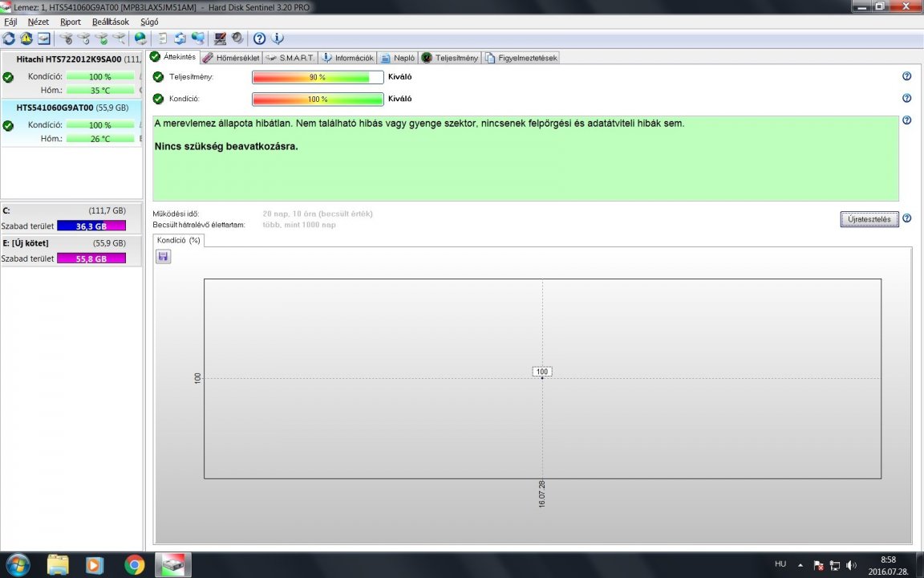Open Google Chrome from taskbar
Screen dimensions: 924x578
pyautogui.click(x=135, y=565)
